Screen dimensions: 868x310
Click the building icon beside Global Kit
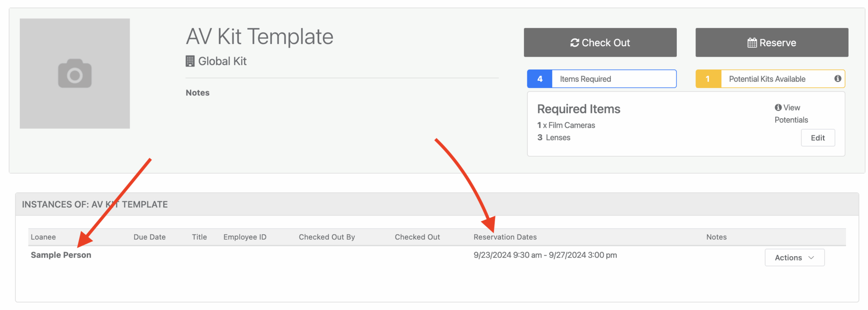pyautogui.click(x=190, y=61)
